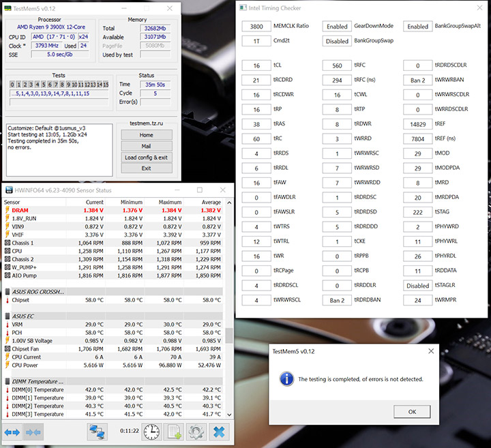Viewport: 491px width, 448px height.
Task: Reset sensor min/max using the clock icon
Action: click(151, 432)
